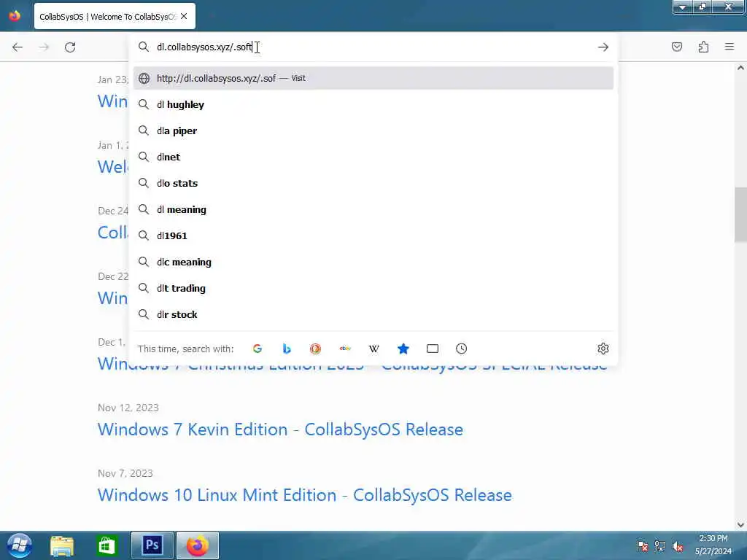747x560 pixels.
Task: Open Save to Pocket
Action: 677,47
